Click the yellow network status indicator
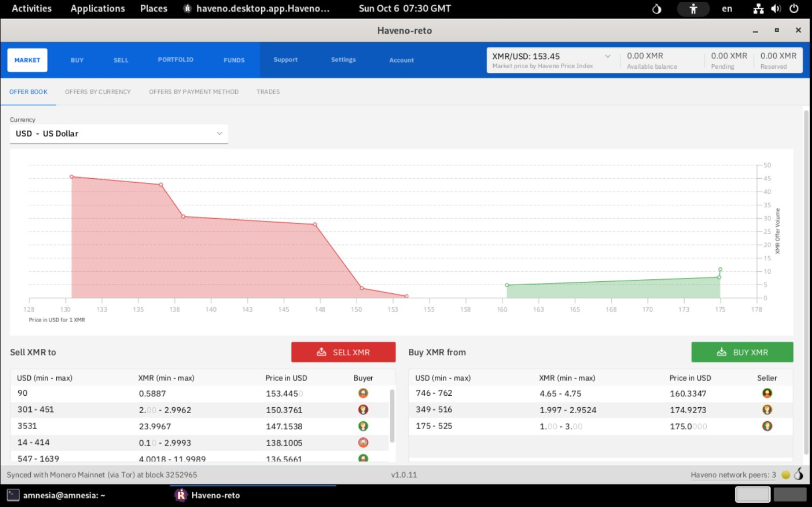Screen dimensions: 812x507 point(786,475)
